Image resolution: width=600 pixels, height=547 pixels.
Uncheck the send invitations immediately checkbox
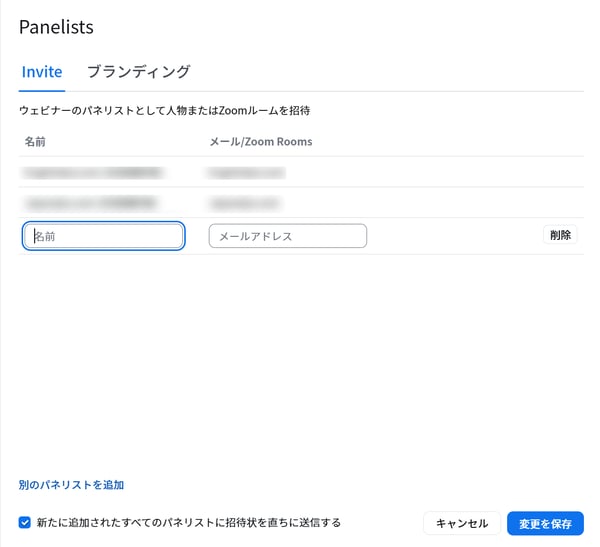25,522
